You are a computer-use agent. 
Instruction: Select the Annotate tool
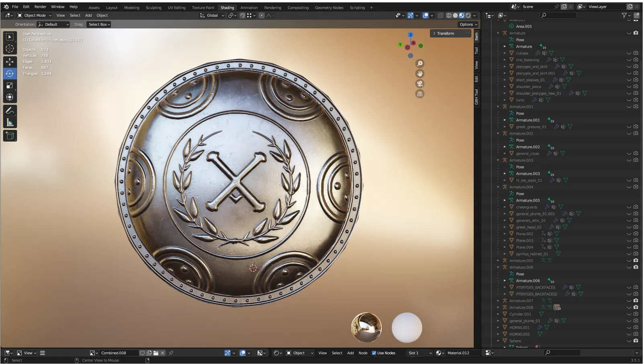point(10,110)
